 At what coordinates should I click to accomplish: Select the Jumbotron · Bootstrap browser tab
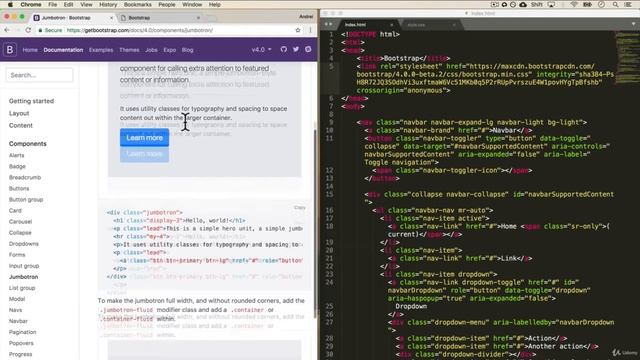click(73, 18)
